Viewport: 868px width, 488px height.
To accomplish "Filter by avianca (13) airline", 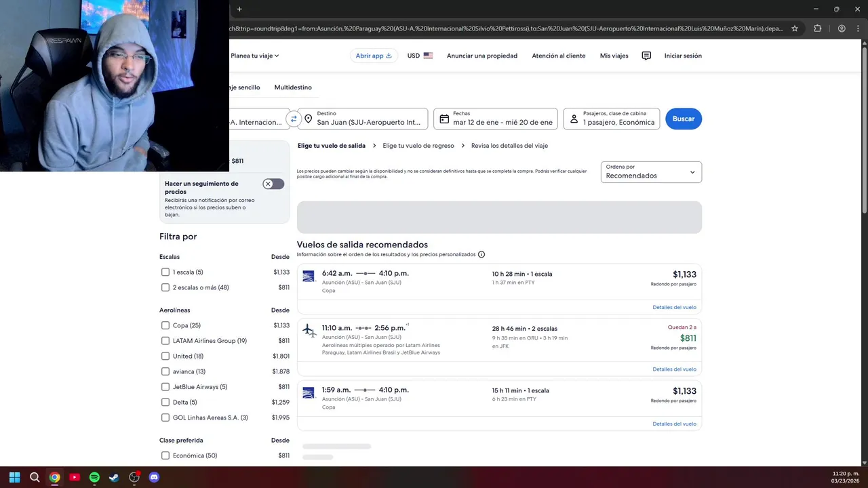I will (165, 371).
